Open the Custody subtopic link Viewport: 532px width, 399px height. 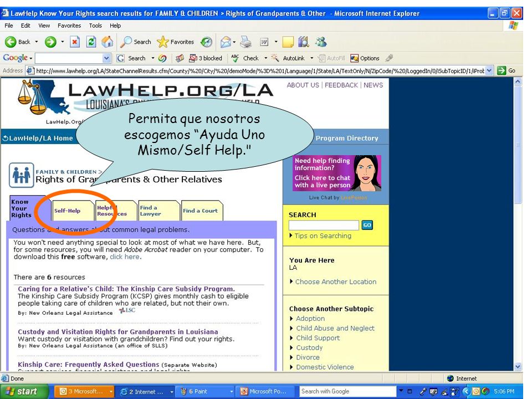point(309,347)
